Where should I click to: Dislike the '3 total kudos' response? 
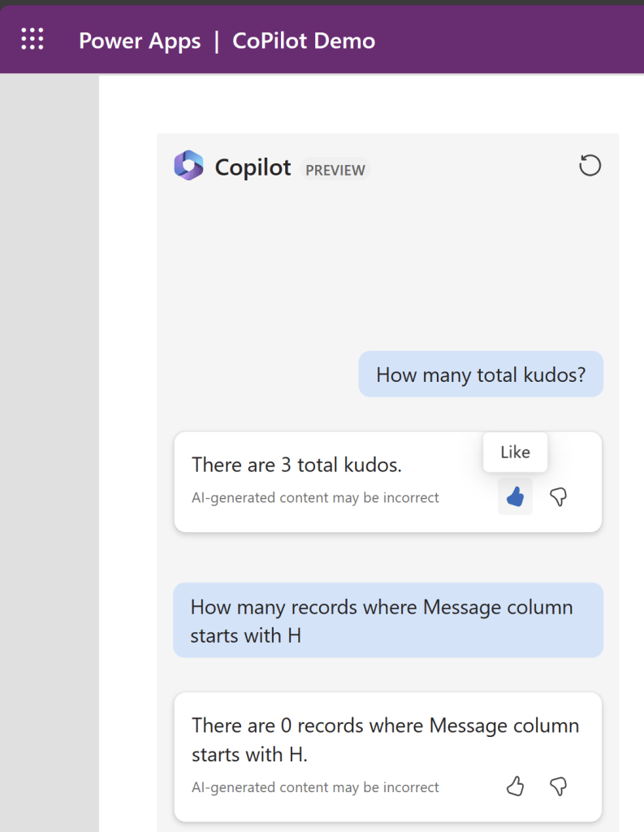(x=558, y=496)
